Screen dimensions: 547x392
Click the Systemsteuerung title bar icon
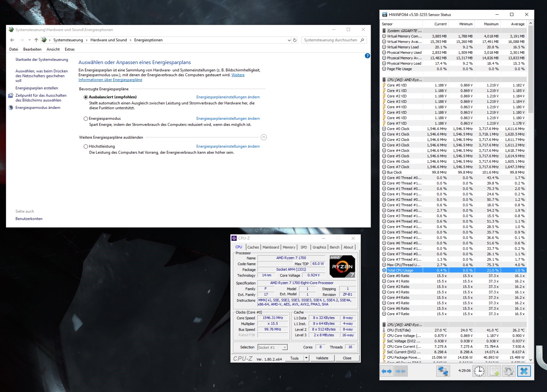coord(11,30)
